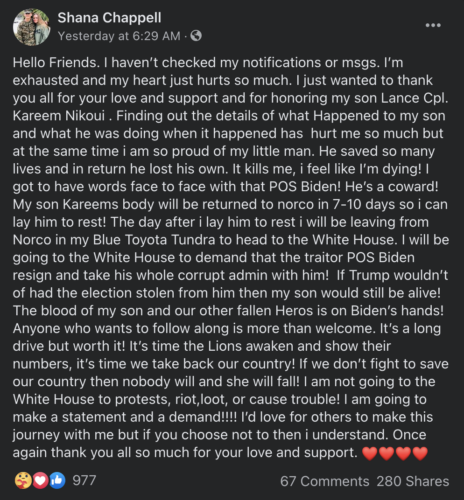The image size is (464, 500).
Task: Click the second red heart emoji
Action: 386,453
